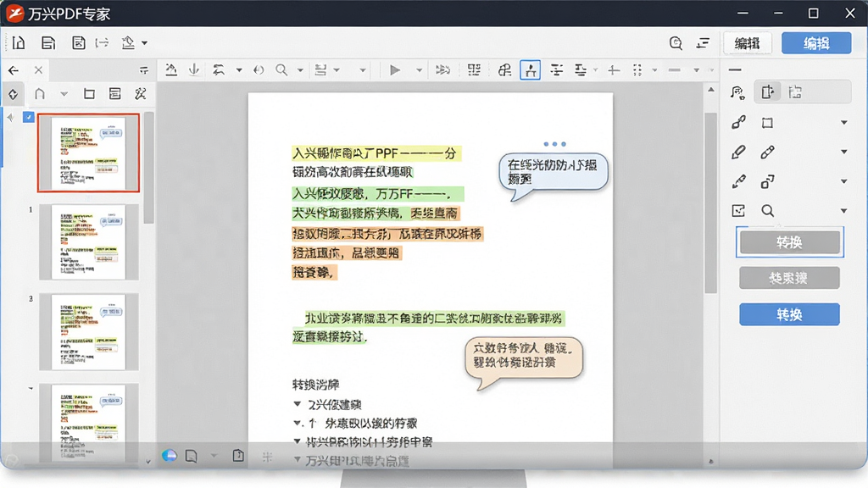The height and width of the screenshot is (488, 868).
Task: Close the side panel tab with X icon
Action: point(38,70)
